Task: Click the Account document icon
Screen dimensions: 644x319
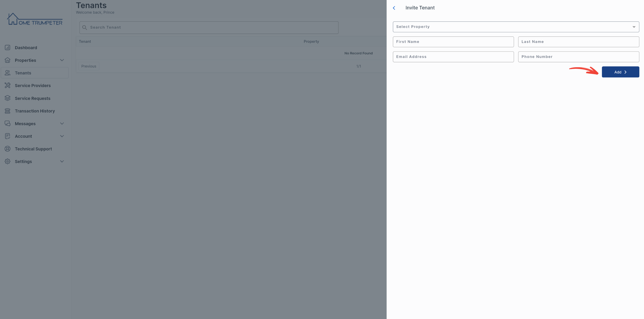Action: 7,136
